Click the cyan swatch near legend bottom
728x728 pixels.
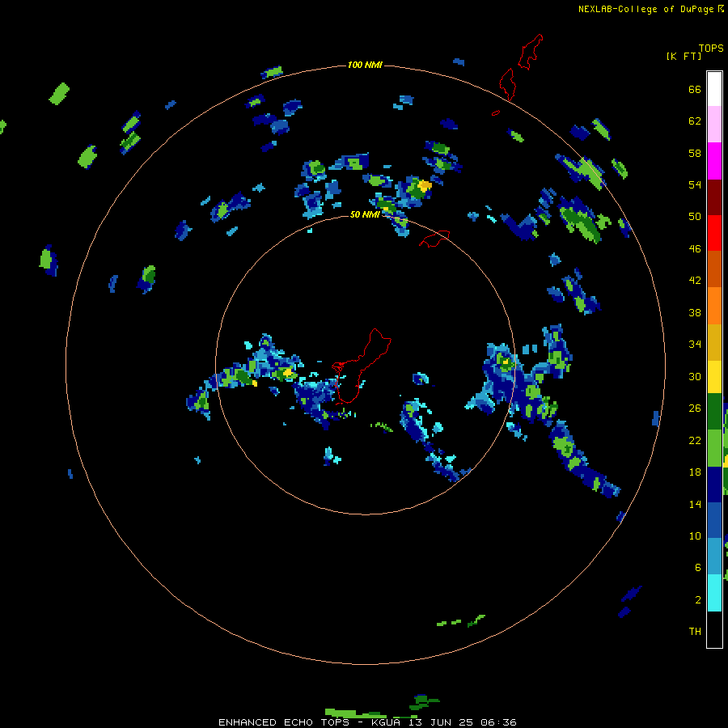pos(714,593)
